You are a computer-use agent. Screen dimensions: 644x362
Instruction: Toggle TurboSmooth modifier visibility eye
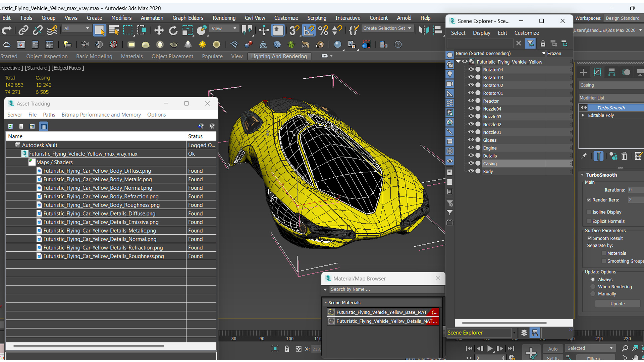point(584,108)
